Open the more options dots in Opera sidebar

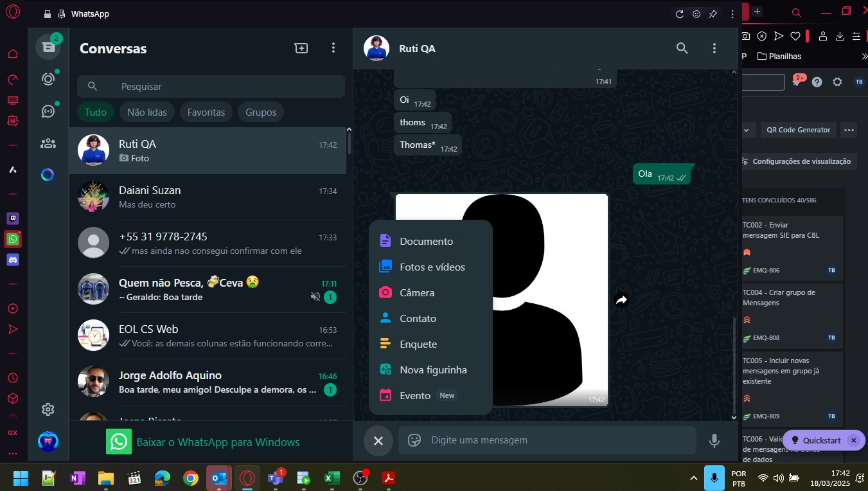pos(13,454)
